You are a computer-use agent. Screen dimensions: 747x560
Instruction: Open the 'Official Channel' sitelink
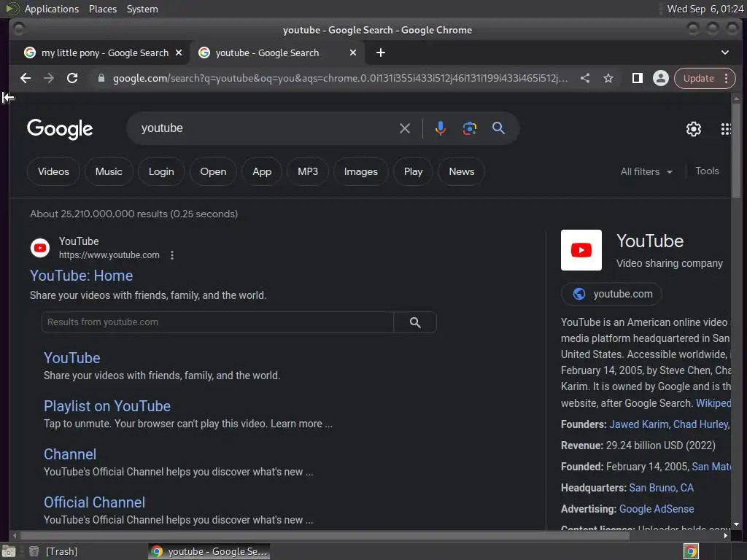pos(94,502)
